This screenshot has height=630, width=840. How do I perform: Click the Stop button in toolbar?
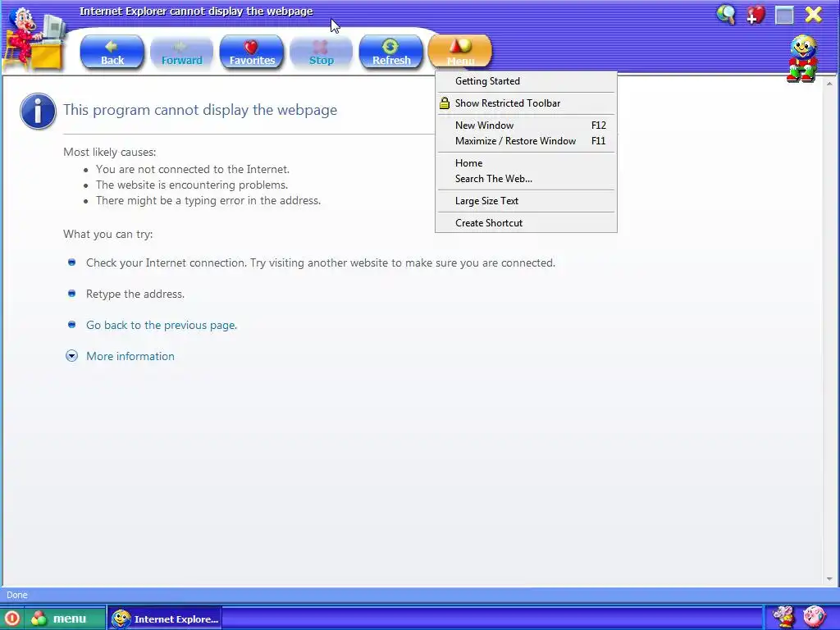pos(321,52)
